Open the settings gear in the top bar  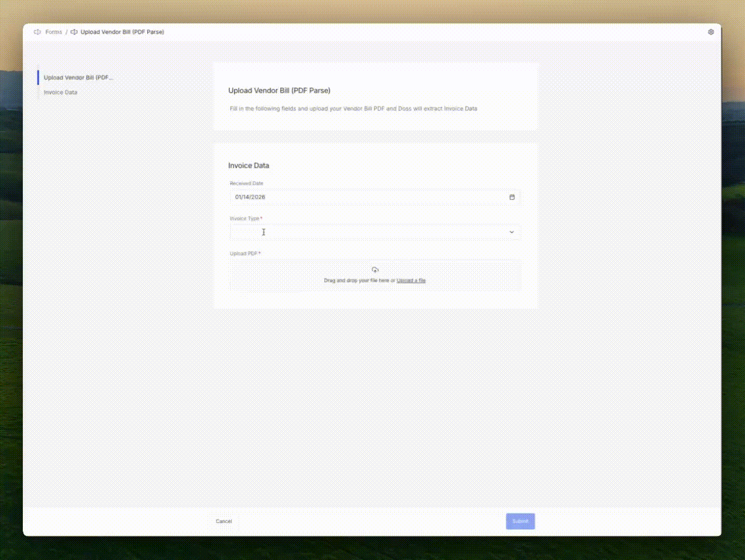click(x=711, y=32)
